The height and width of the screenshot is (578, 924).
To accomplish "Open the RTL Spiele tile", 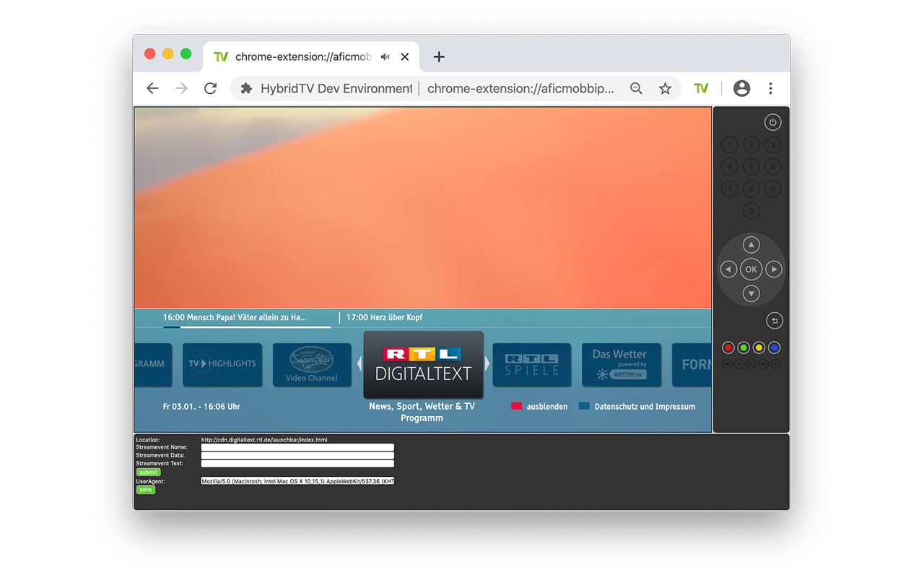I will pyautogui.click(x=532, y=365).
